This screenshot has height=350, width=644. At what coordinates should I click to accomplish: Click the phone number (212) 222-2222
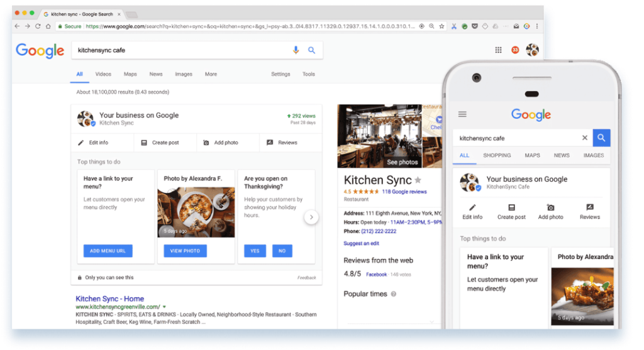pyautogui.click(x=379, y=231)
